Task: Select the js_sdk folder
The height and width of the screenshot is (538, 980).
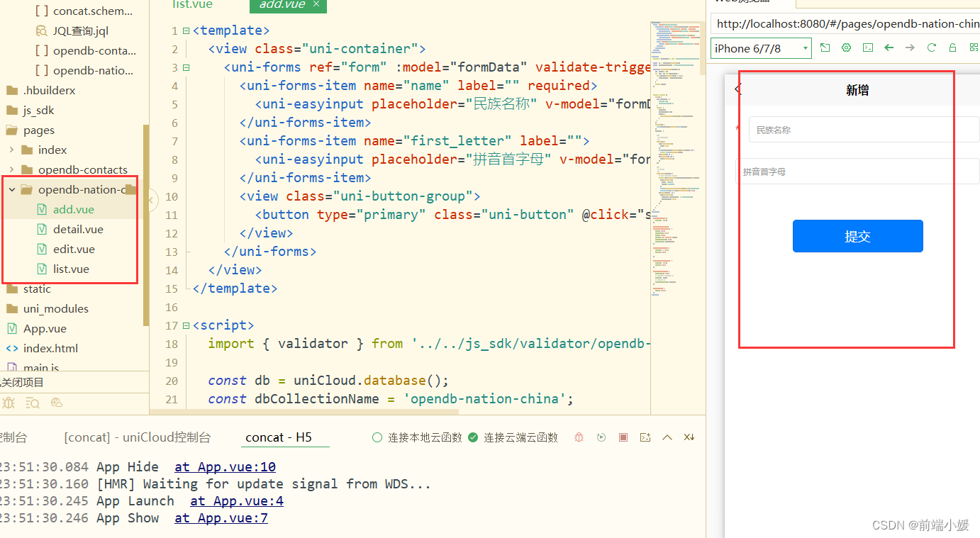Action: (x=38, y=110)
